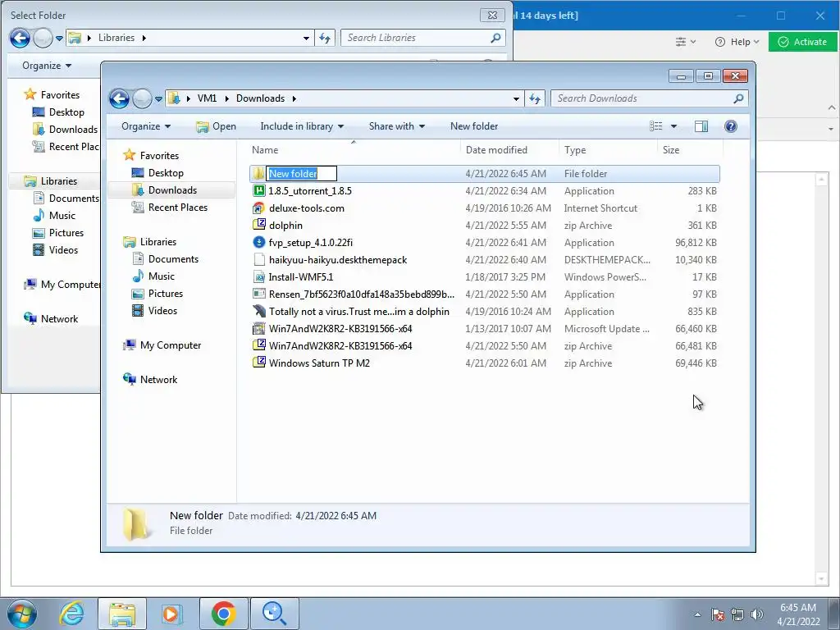Select Music library in Downloads window
The width and height of the screenshot is (840, 630).
(x=162, y=276)
